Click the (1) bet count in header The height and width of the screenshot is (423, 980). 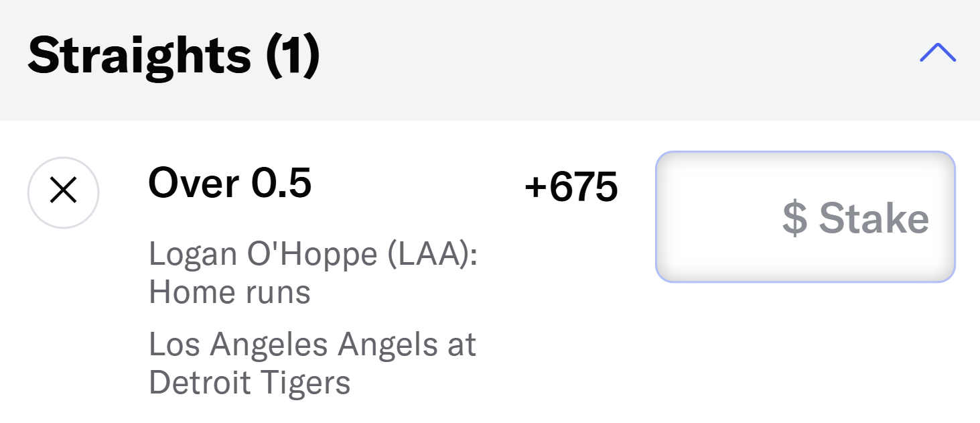[291, 57]
